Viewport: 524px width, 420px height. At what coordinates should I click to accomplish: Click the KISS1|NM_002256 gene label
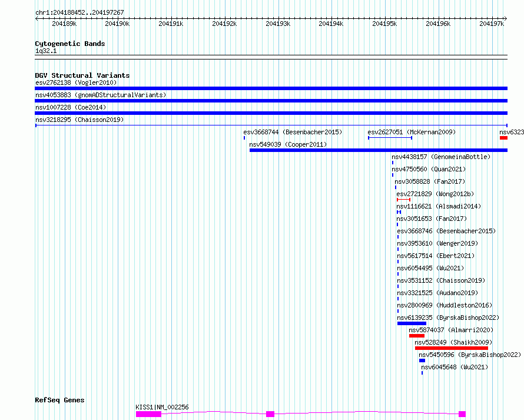[162, 407]
